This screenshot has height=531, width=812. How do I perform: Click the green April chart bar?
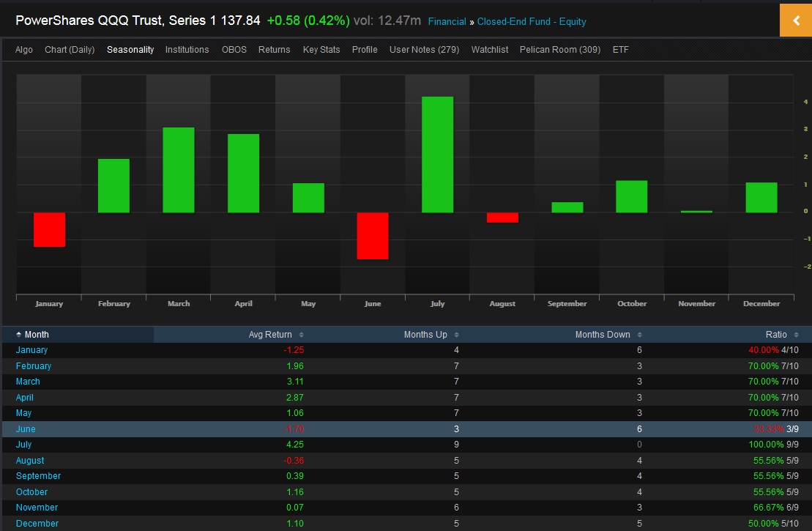pos(243,173)
